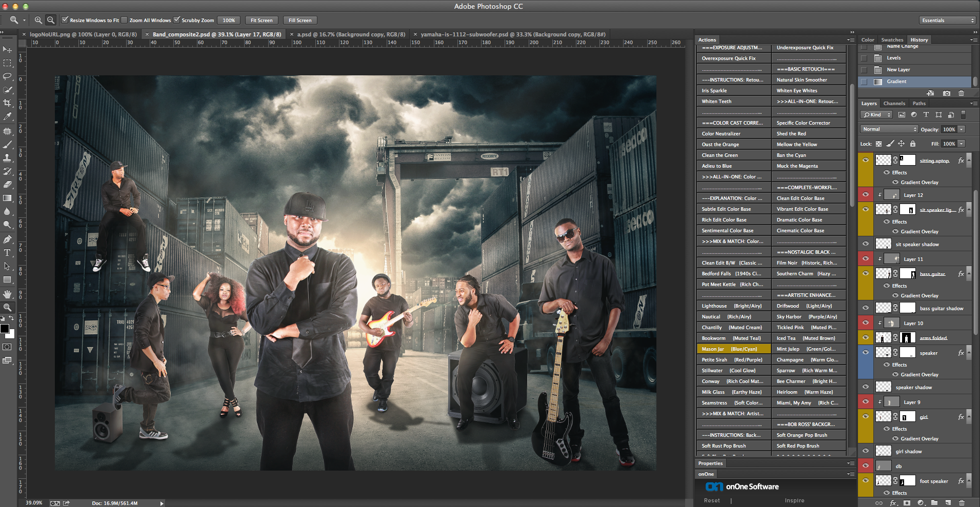The height and width of the screenshot is (507, 980).
Task: Create a new layer icon
Action: [948, 503]
